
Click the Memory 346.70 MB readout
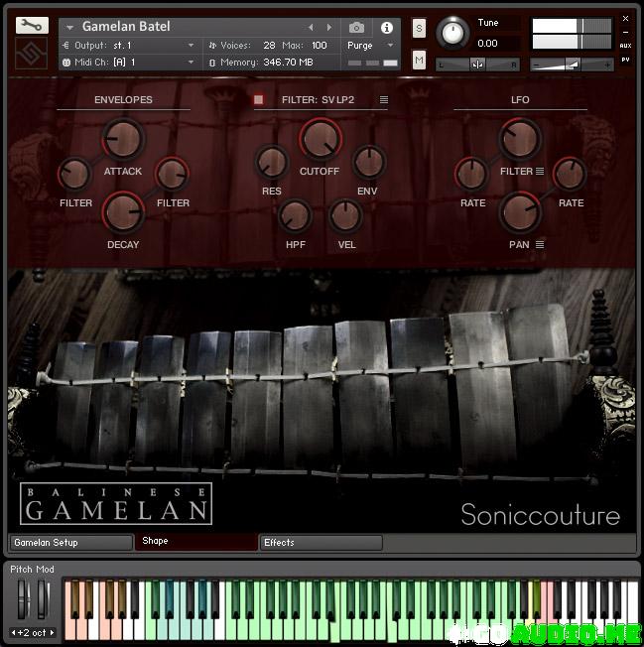pyautogui.click(x=288, y=63)
